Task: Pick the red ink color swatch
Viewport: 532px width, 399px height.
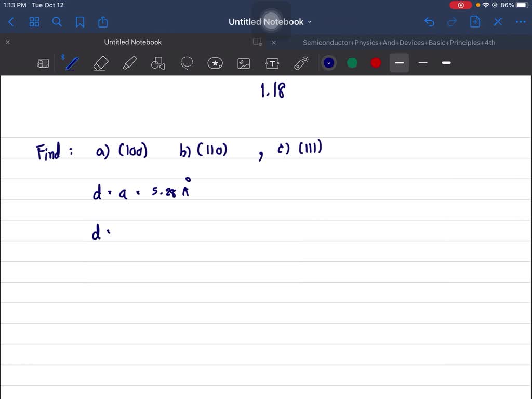Action: tap(375, 62)
